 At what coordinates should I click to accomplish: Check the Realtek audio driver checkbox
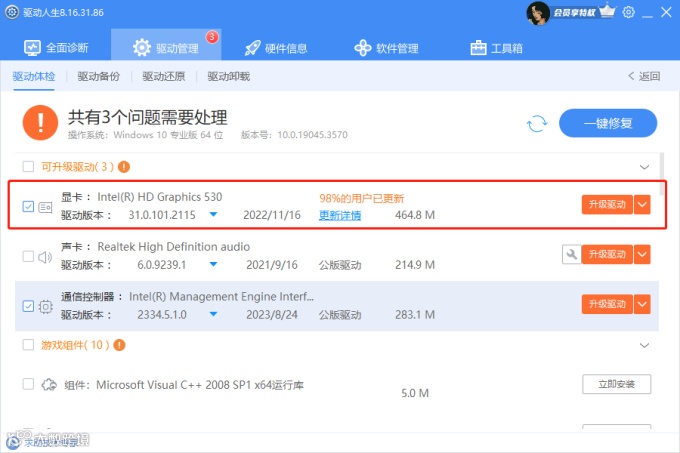(28, 256)
